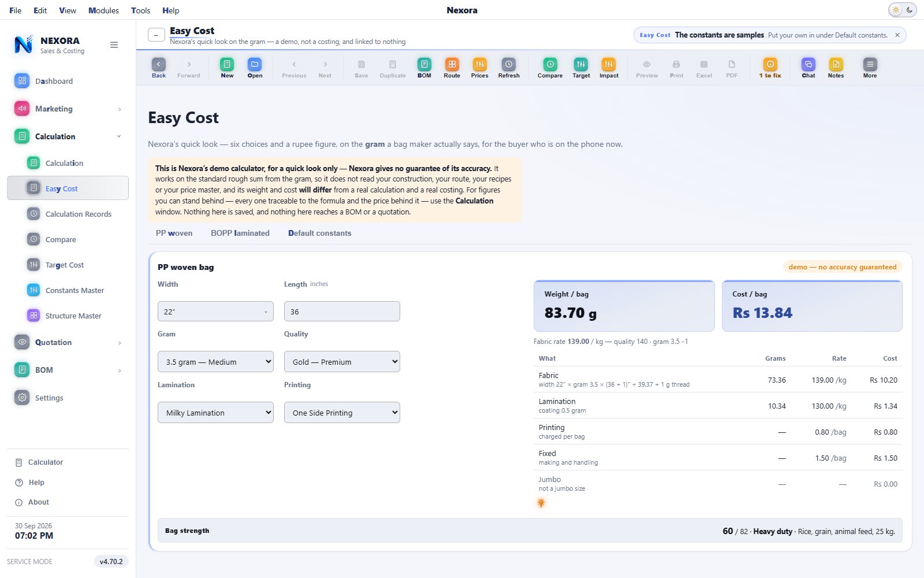
Task: Collapse the Calculation sidebar section
Action: pos(68,136)
